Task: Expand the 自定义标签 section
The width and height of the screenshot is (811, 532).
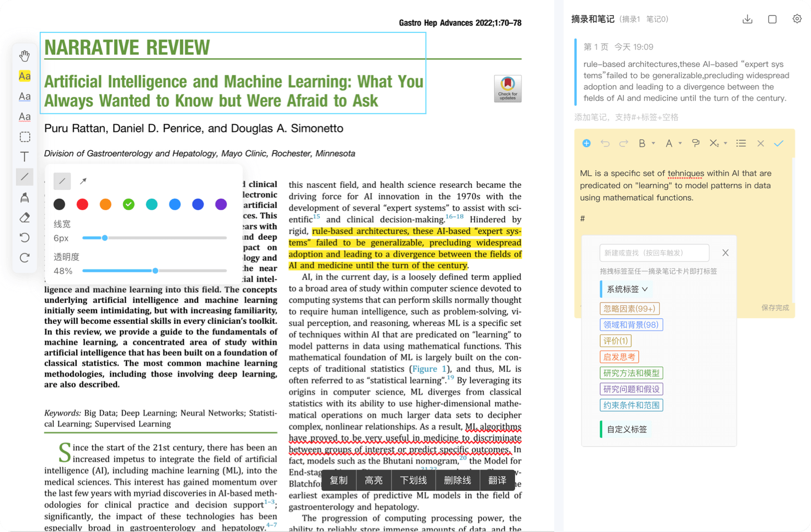Action: pos(627,429)
